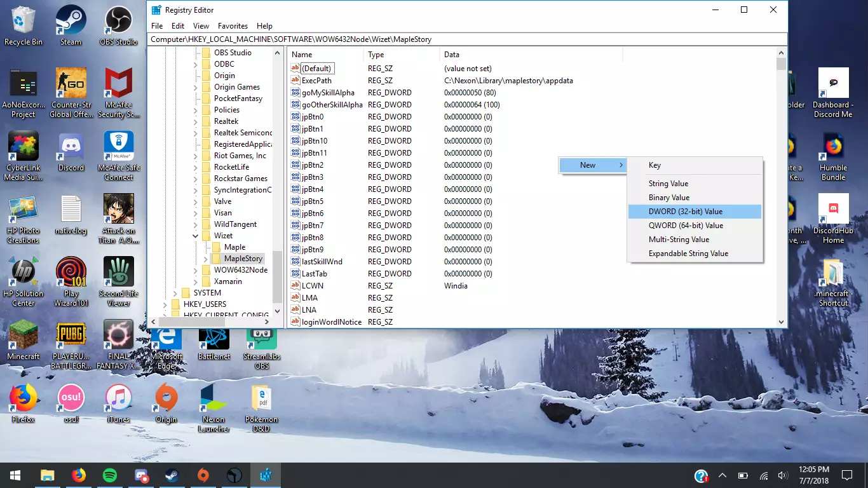Expand the Valve registry key
The height and width of the screenshot is (488, 868).
pos(196,201)
